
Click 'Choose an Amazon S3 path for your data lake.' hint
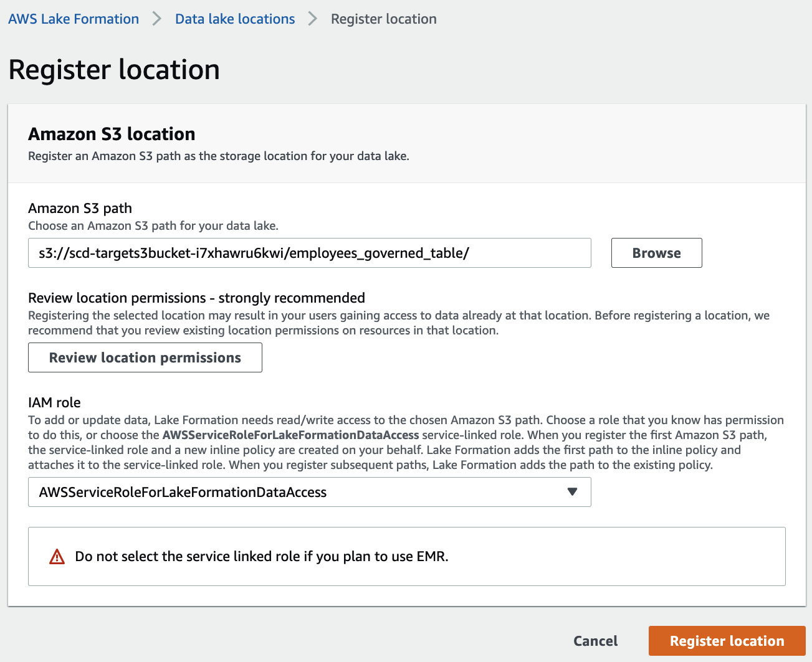[x=153, y=225]
